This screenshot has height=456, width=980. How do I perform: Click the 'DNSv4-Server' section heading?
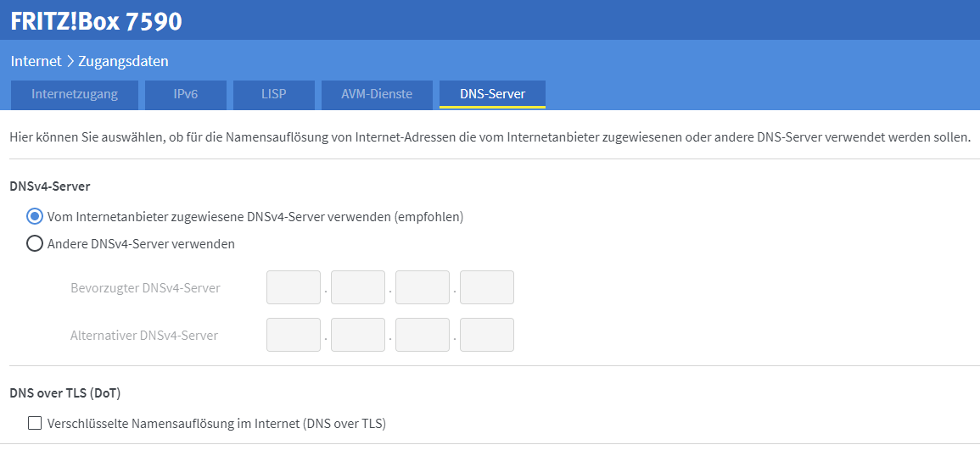51,186
